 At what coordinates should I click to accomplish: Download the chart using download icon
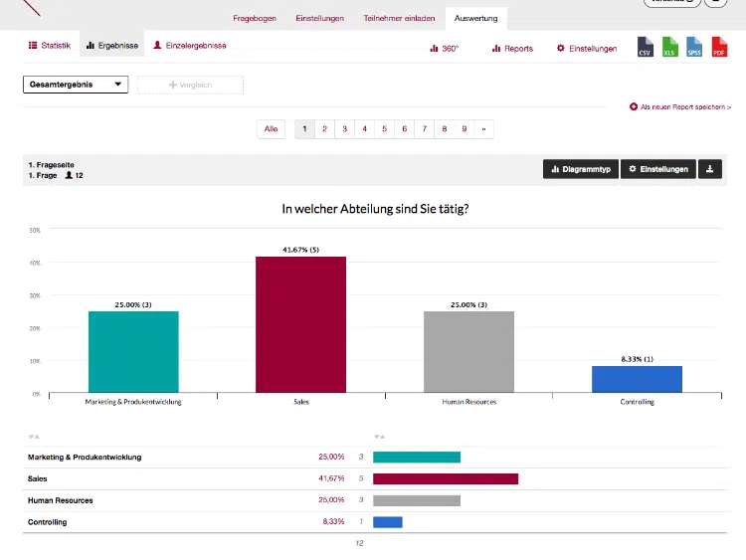click(710, 169)
